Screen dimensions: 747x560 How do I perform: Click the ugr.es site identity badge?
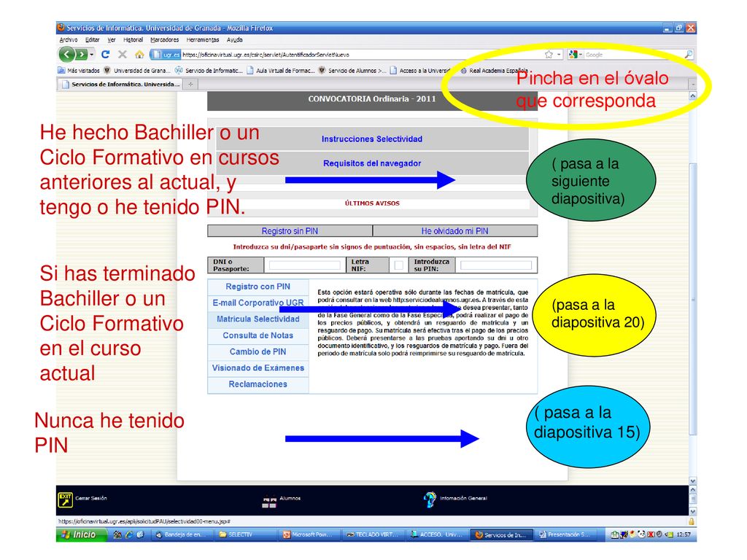click(x=166, y=54)
